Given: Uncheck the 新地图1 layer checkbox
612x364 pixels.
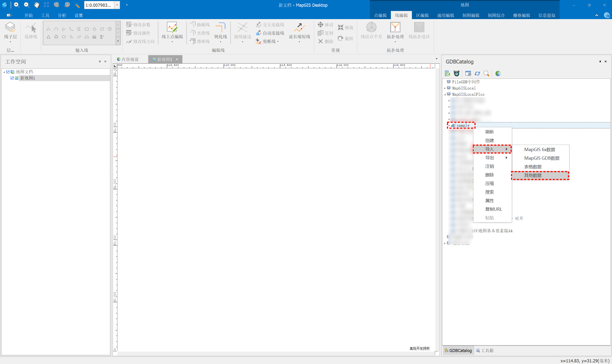Looking at the screenshot, I should pos(12,78).
